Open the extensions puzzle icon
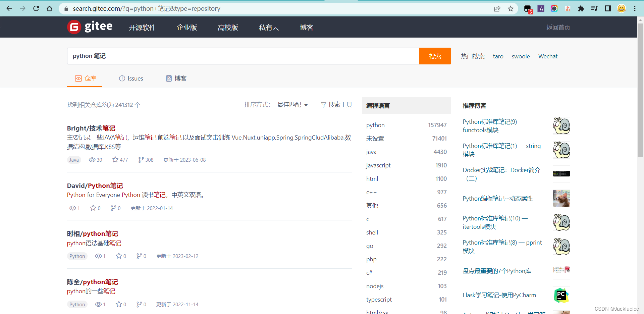The image size is (644, 314). coord(581,9)
